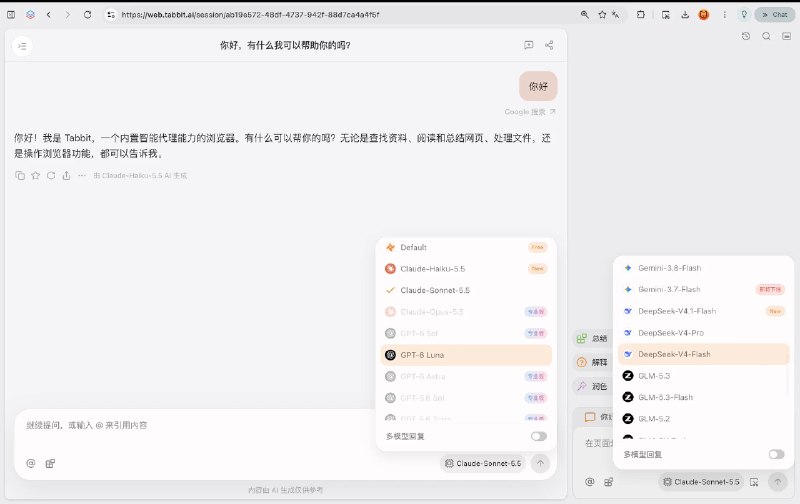Image resolution: width=800 pixels, height=504 pixels.
Task: Select the highlighted GPT-6 Luna model
Action: 466,355
